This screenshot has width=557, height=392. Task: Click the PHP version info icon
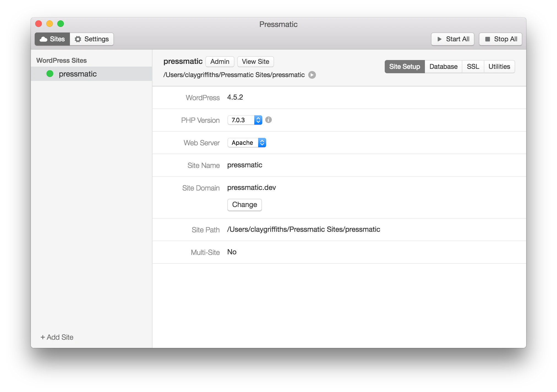pos(268,120)
